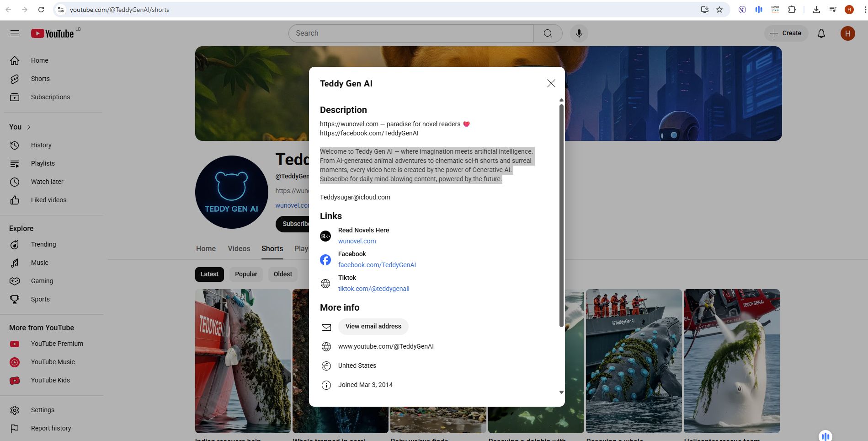Image resolution: width=868 pixels, height=441 pixels.
Task: Click the YouTube logo
Action: (53, 33)
